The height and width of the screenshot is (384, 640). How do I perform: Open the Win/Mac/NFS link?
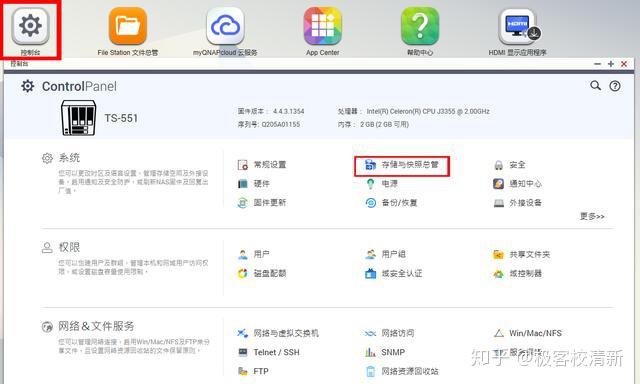pos(535,333)
